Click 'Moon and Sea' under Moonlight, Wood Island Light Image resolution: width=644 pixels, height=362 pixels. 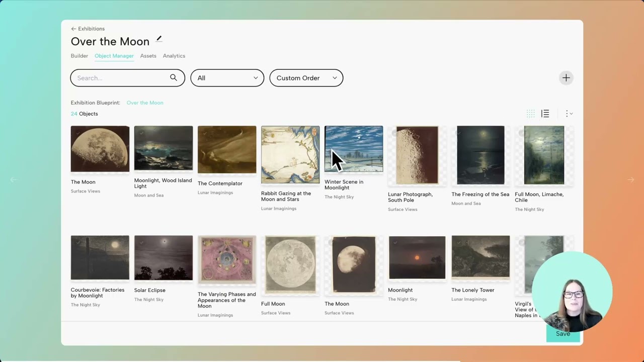tap(149, 195)
